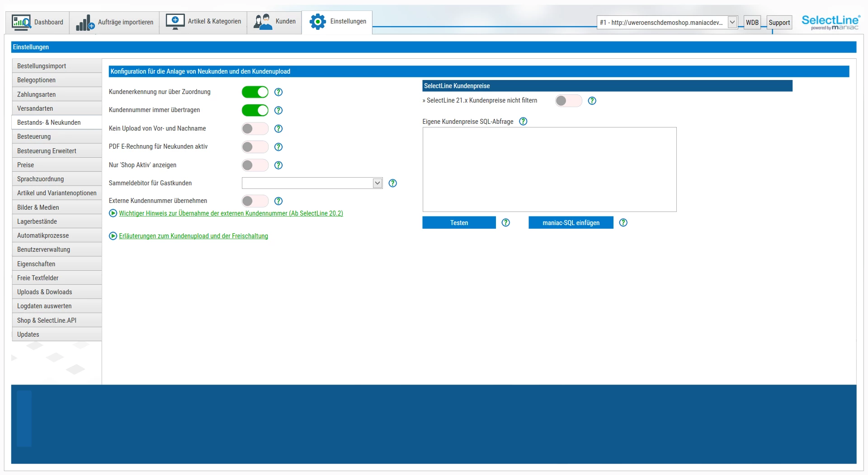Viewport: 868px width, 475px height.
Task: Enable Kein Upload von Vor- und Nachname
Action: pyautogui.click(x=255, y=129)
